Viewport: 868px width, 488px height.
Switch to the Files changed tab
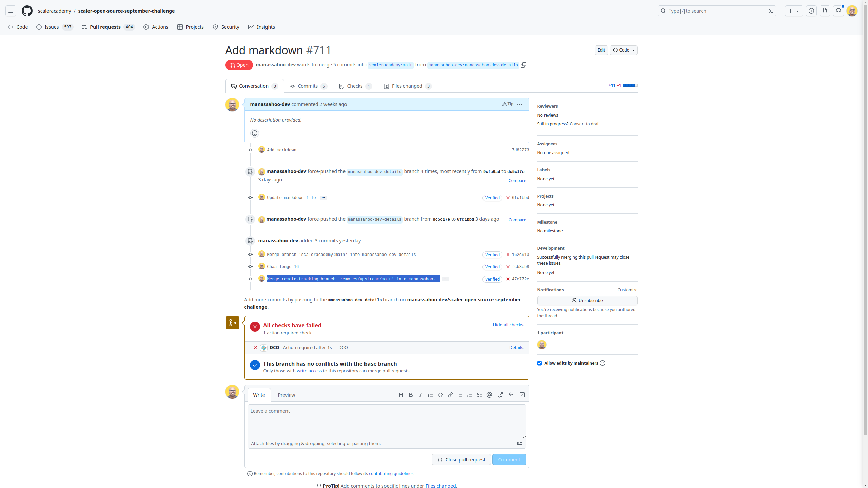(407, 86)
